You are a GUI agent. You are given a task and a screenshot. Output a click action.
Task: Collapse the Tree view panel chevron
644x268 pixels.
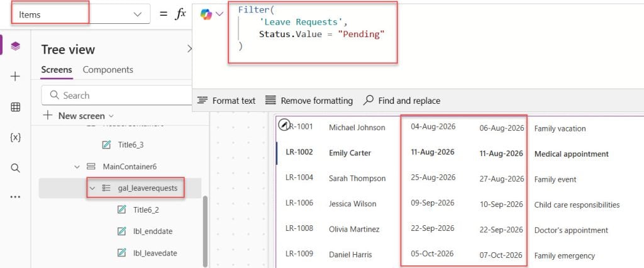(x=189, y=49)
